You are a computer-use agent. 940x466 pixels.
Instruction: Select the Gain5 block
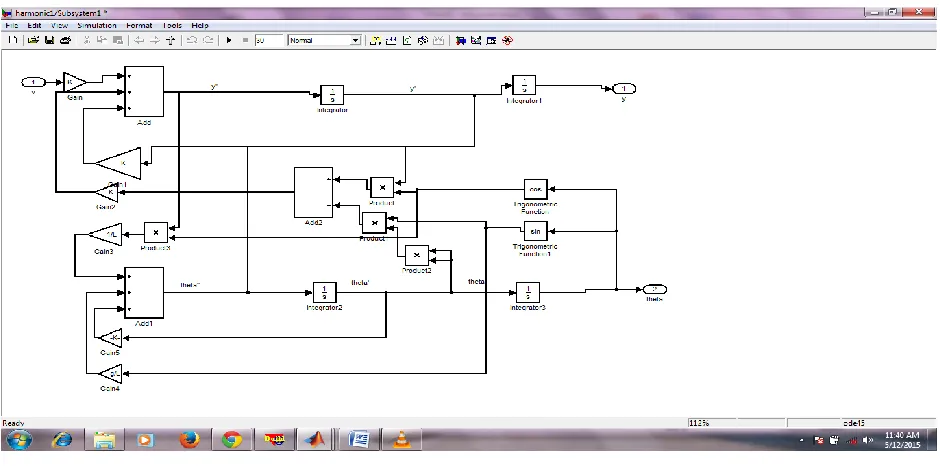coord(110,338)
